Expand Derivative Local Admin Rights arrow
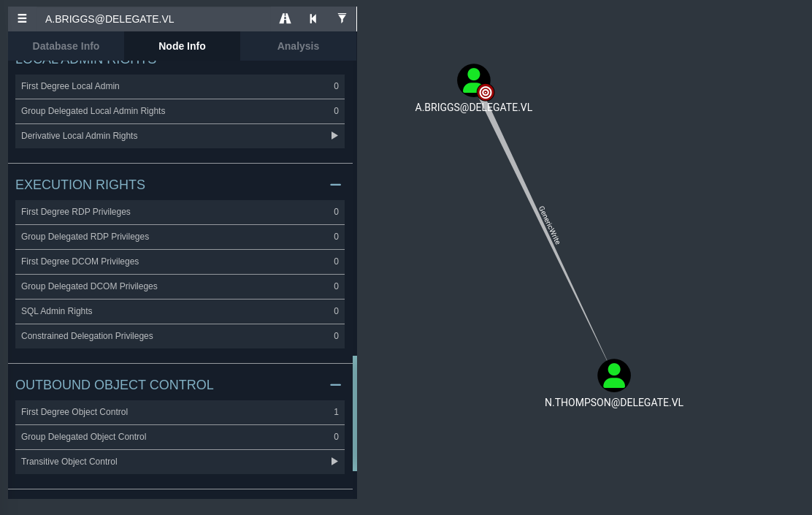This screenshot has width=812, height=515. tap(334, 136)
